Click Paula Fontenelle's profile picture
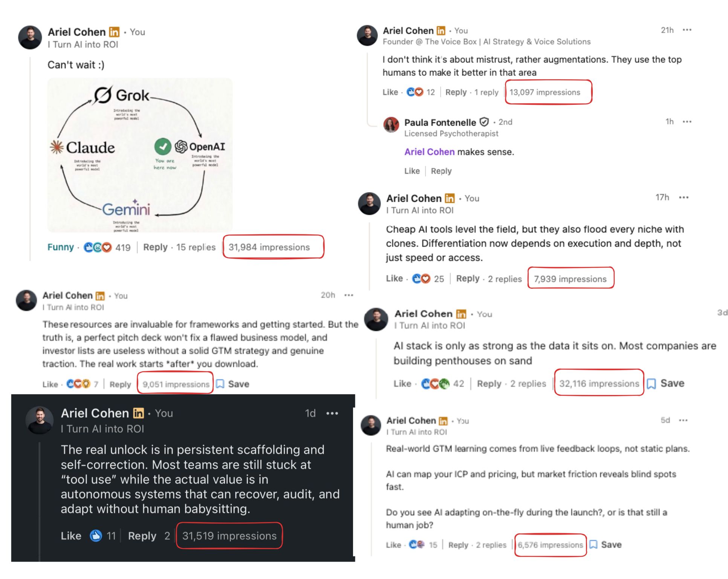 pos(391,125)
